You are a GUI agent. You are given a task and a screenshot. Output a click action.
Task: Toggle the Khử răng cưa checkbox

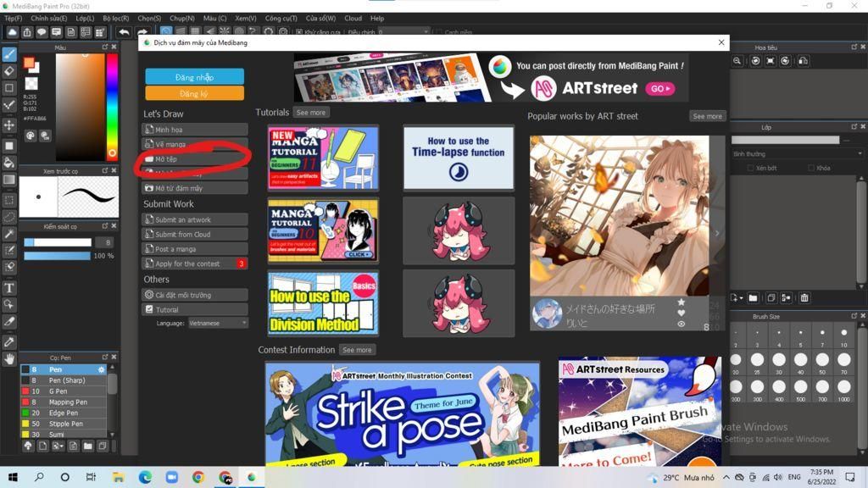pyautogui.click(x=299, y=32)
